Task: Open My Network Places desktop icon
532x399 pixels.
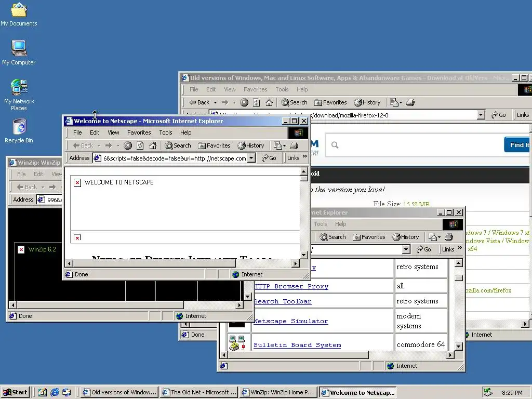Action: pos(19,95)
